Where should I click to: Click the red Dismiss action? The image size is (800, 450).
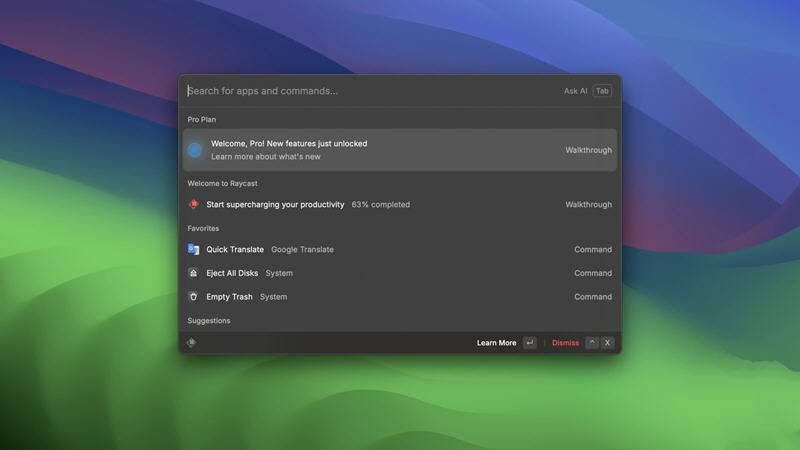coord(565,343)
